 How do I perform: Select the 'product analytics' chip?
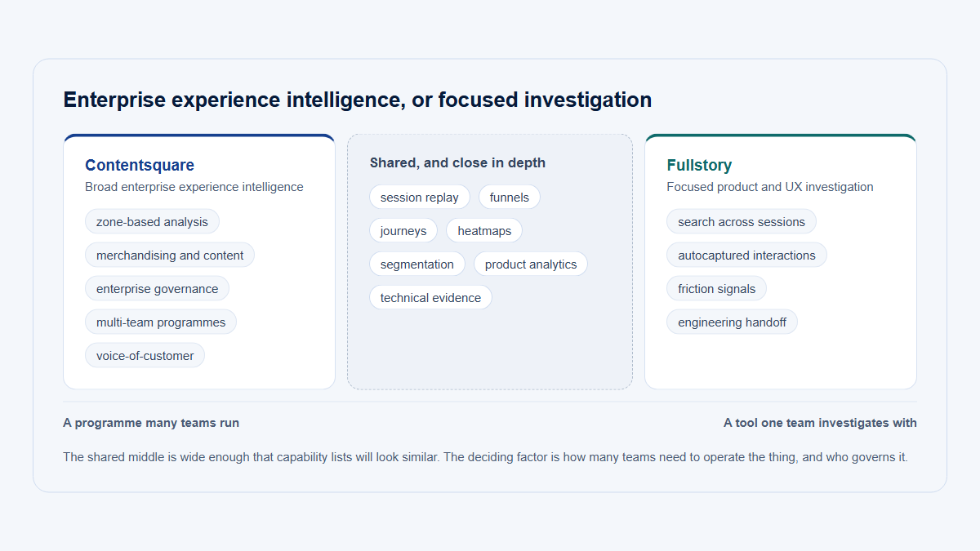pos(531,264)
